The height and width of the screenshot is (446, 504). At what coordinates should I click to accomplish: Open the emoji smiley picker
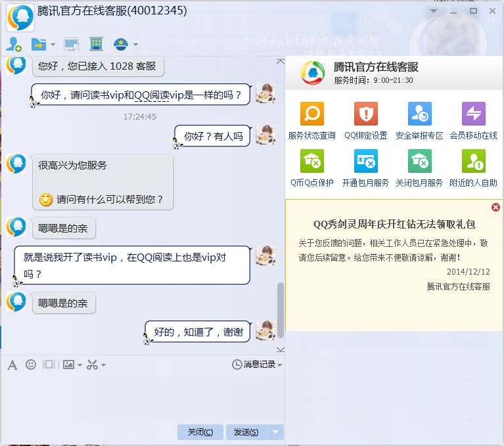31,365
